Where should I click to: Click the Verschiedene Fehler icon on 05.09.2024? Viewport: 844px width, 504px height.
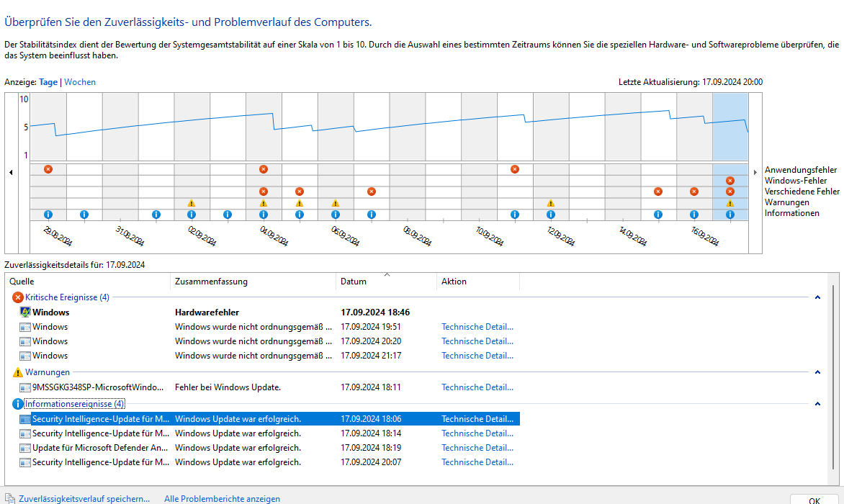[300, 192]
